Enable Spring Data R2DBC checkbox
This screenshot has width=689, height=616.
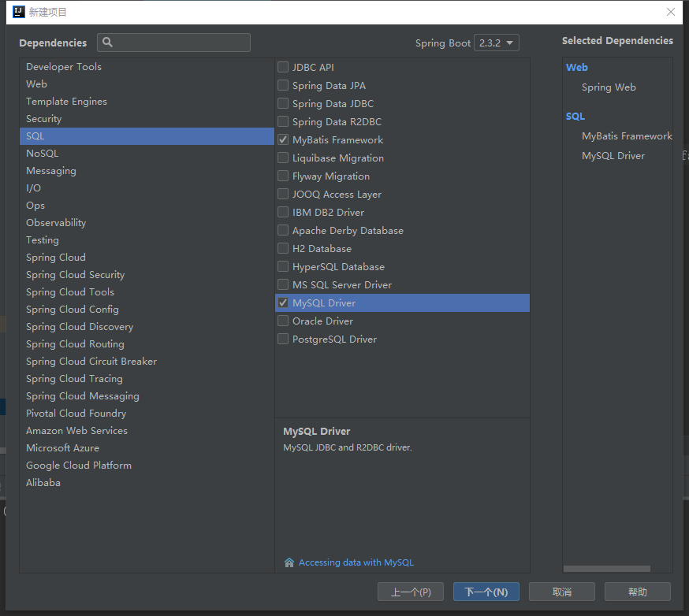pos(283,121)
